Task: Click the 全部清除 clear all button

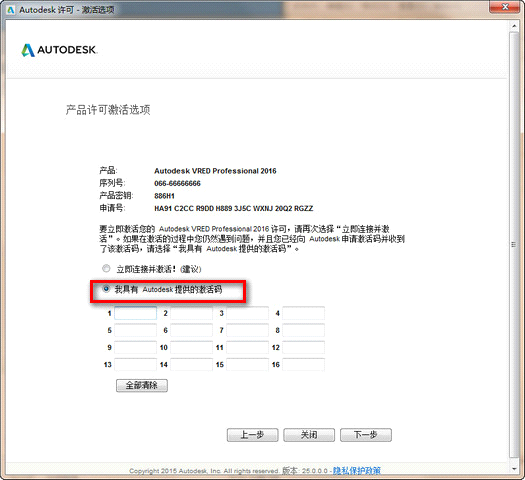Action: point(142,385)
